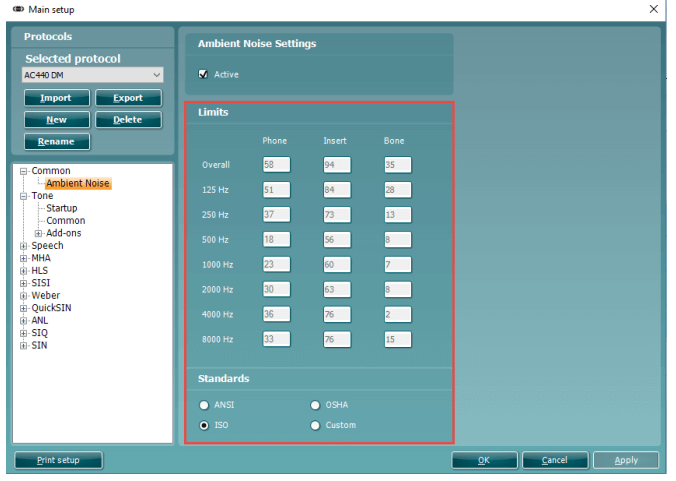Click the 1000 Hz Bone limit field
This screenshot has width=676, height=481.
point(397,265)
